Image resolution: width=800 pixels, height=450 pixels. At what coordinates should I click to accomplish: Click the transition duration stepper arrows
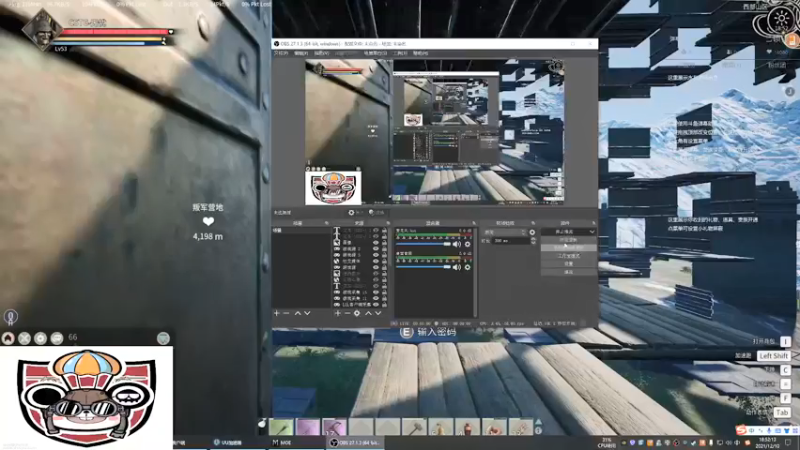[x=533, y=240]
